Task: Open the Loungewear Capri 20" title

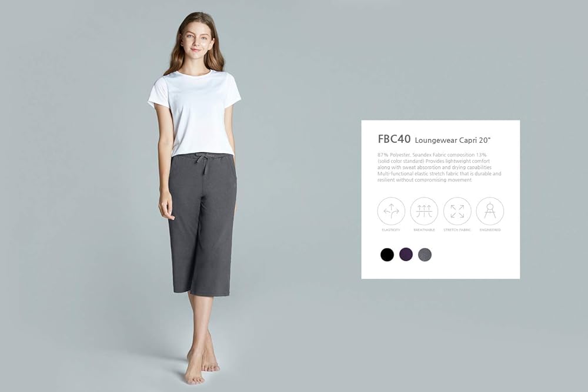Action: coord(453,140)
